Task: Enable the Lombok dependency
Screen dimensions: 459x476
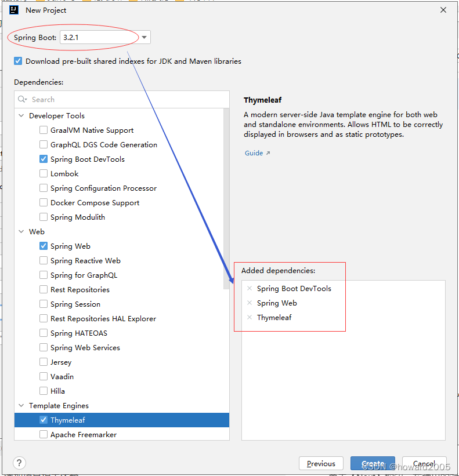Action: click(x=44, y=173)
